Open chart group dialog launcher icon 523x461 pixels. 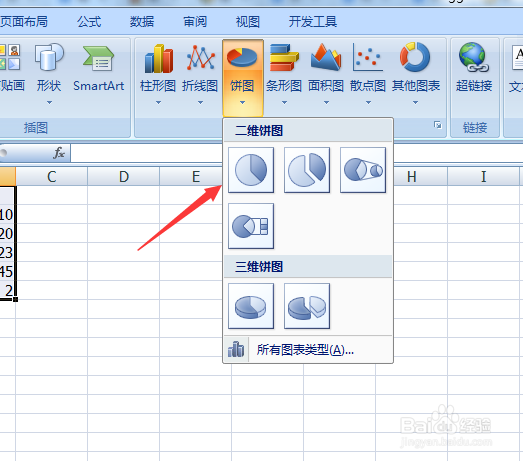point(438,125)
